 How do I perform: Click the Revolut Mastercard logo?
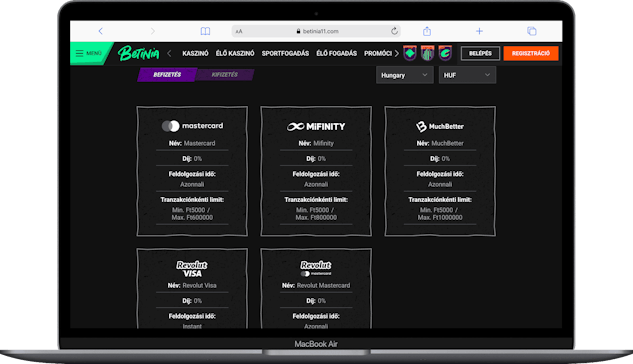[x=316, y=269]
